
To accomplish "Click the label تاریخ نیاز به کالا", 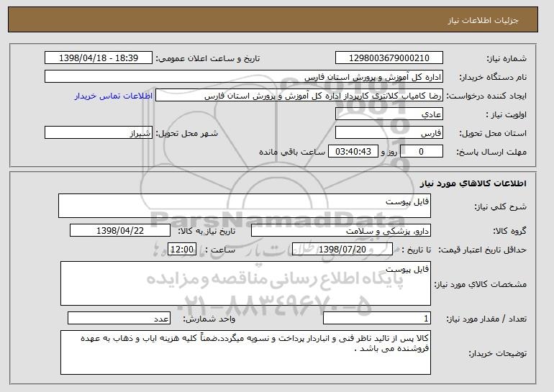I will [x=206, y=232].
